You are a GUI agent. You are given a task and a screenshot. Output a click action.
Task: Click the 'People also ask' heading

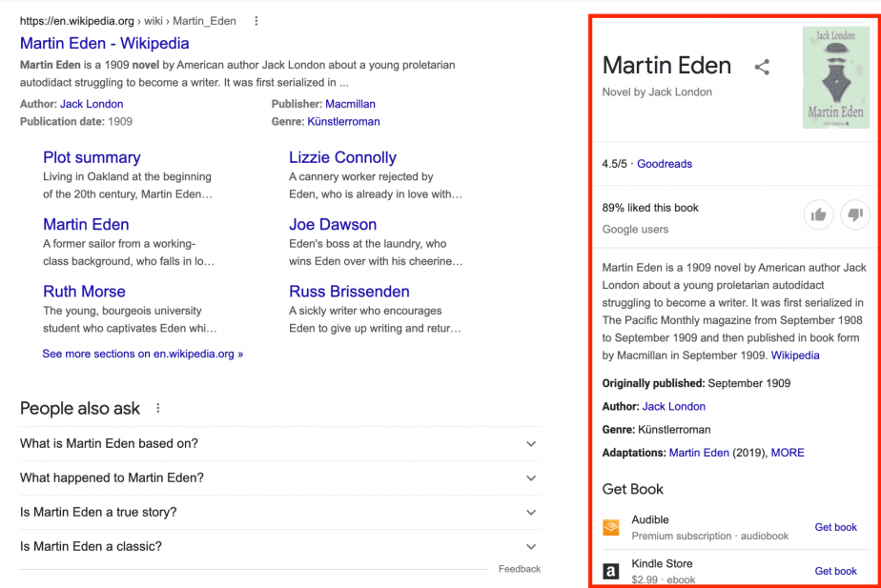(80, 408)
